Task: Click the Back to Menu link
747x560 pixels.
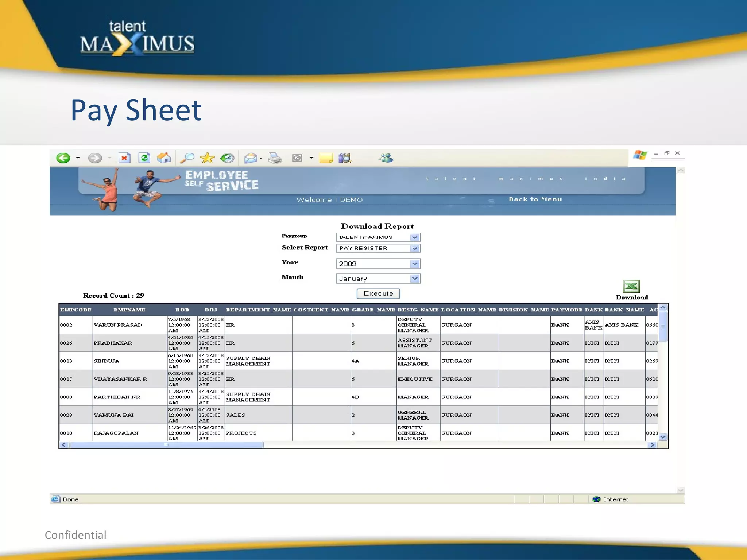Action: 535,199
